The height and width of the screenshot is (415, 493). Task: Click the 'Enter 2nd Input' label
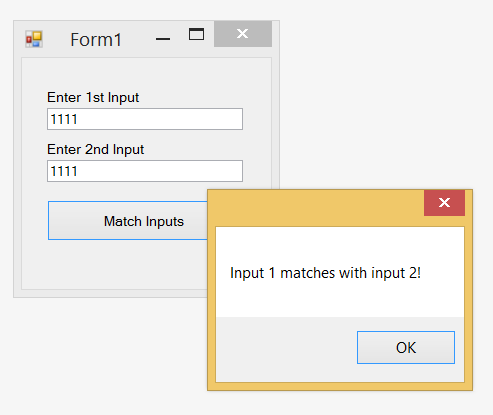tap(95, 149)
